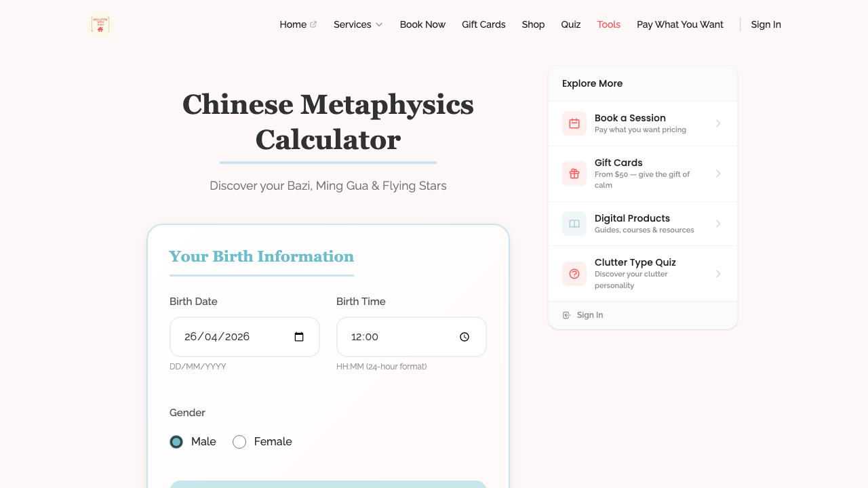Click the Sign In link top right
Image resolution: width=868 pixels, height=488 pixels.
(766, 24)
